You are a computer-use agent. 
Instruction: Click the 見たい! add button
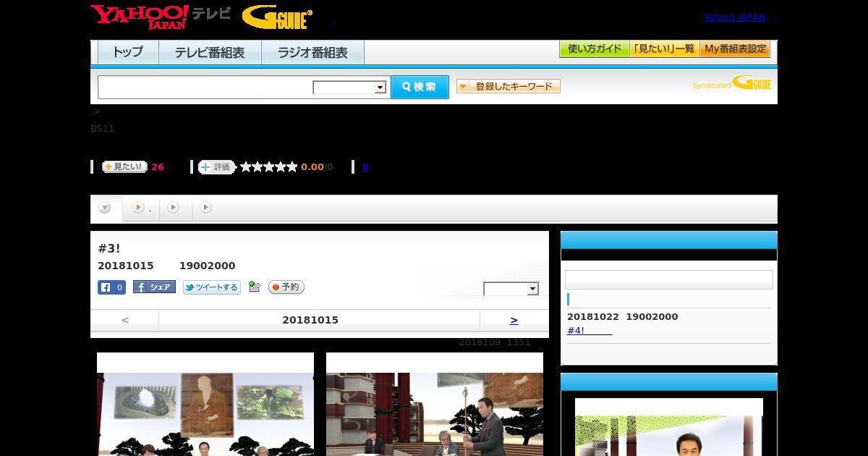coord(124,166)
